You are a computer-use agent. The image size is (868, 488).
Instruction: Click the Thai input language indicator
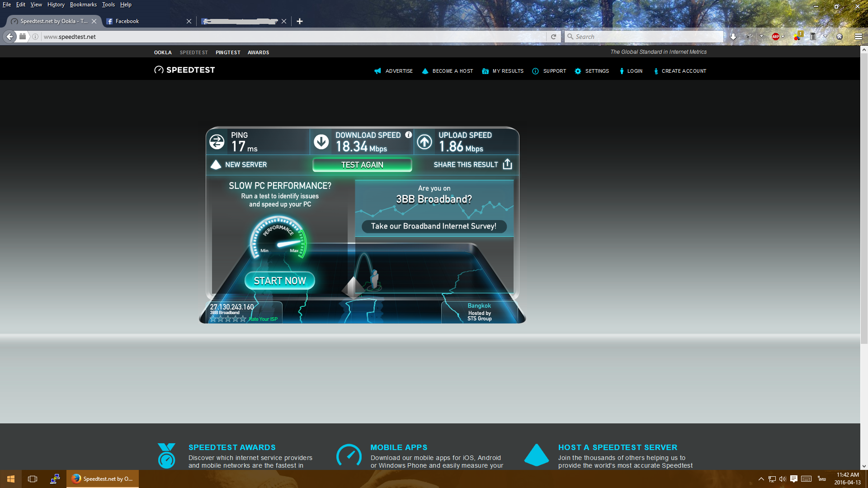822,479
